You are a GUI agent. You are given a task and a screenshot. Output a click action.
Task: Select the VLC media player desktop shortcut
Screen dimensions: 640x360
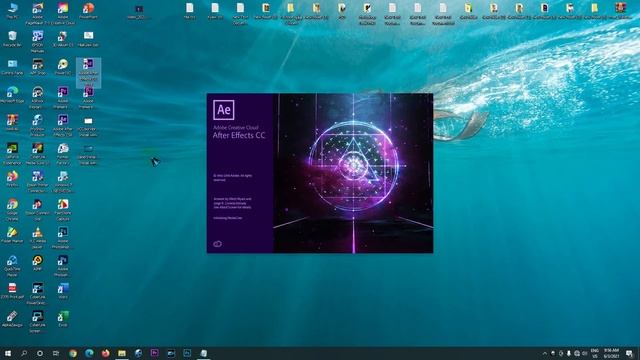point(38,238)
